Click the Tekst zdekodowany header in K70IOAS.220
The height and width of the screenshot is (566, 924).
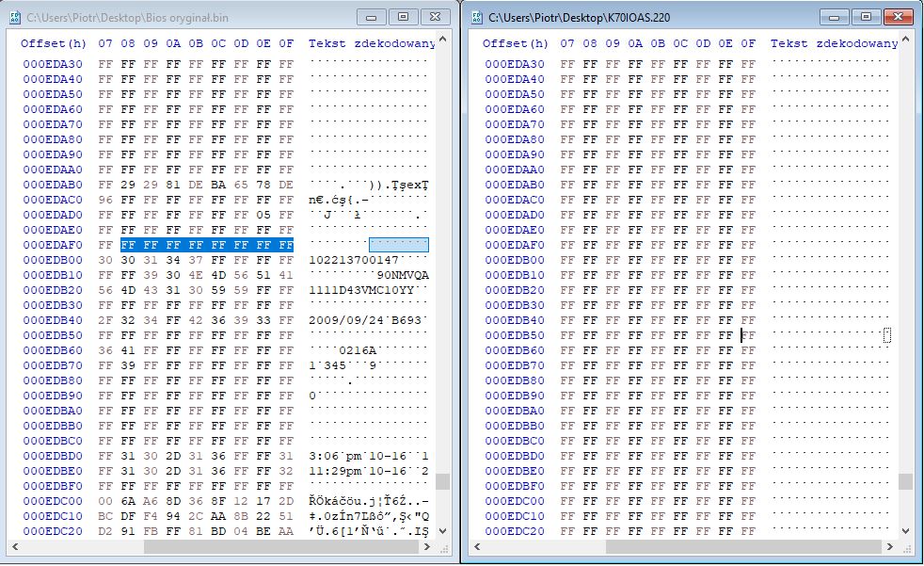[x=834, y=43]
